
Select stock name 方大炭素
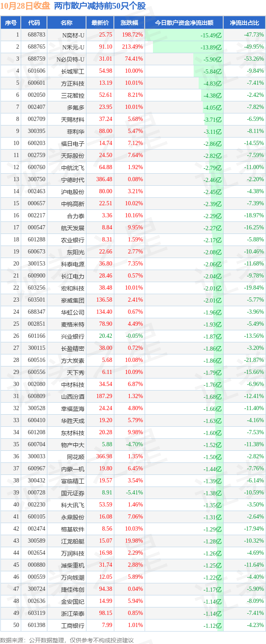(x=73, y=360)
